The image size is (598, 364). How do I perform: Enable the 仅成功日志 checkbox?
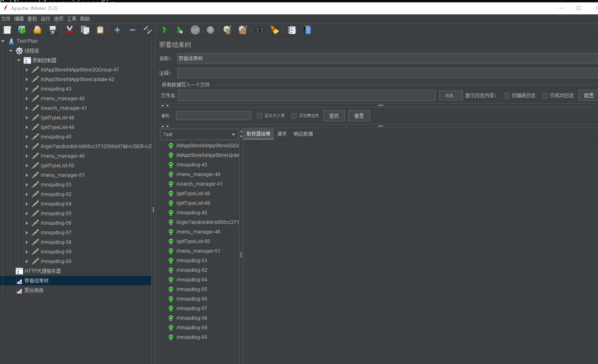tap(545, 96)
